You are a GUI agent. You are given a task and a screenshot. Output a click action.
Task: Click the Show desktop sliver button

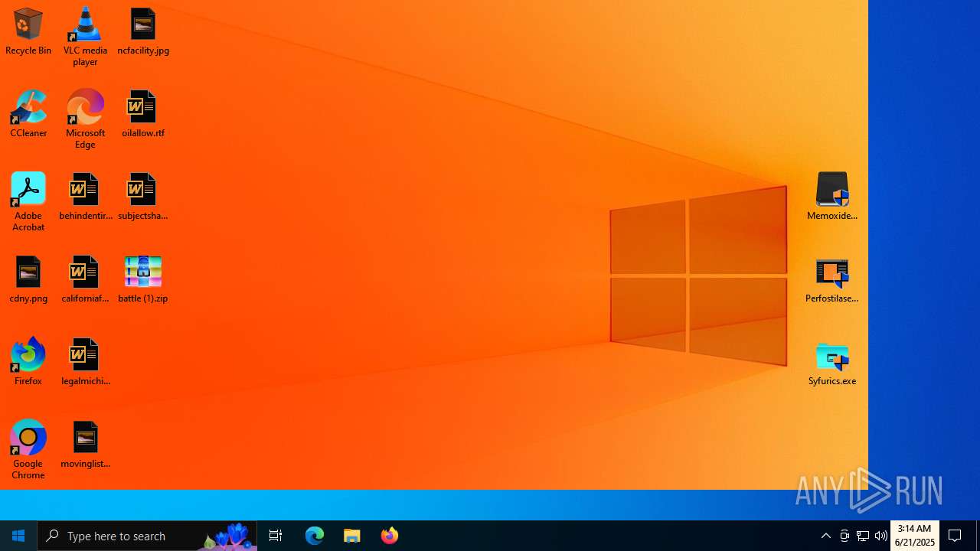click(978, 536)
